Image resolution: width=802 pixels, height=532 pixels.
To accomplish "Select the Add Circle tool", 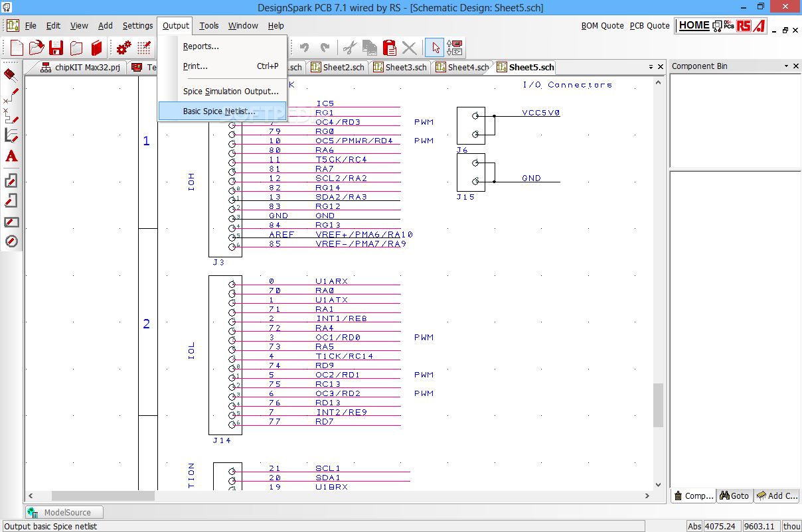I will (11, 241).
